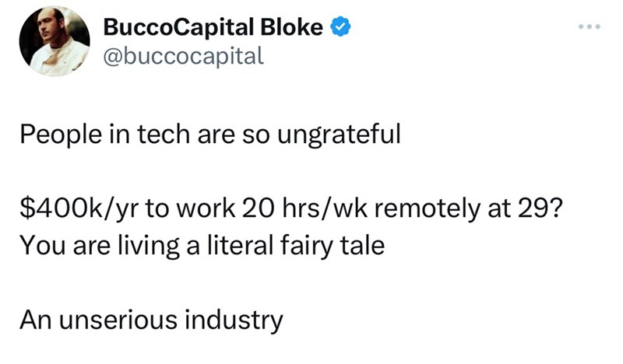Click the BuccoCapital Bloke display name

pyautogui.click(x=213, y=29)
